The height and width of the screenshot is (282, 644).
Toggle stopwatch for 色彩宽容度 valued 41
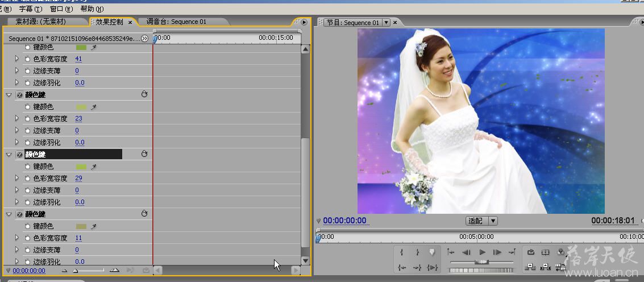click(x=27, y=59)
